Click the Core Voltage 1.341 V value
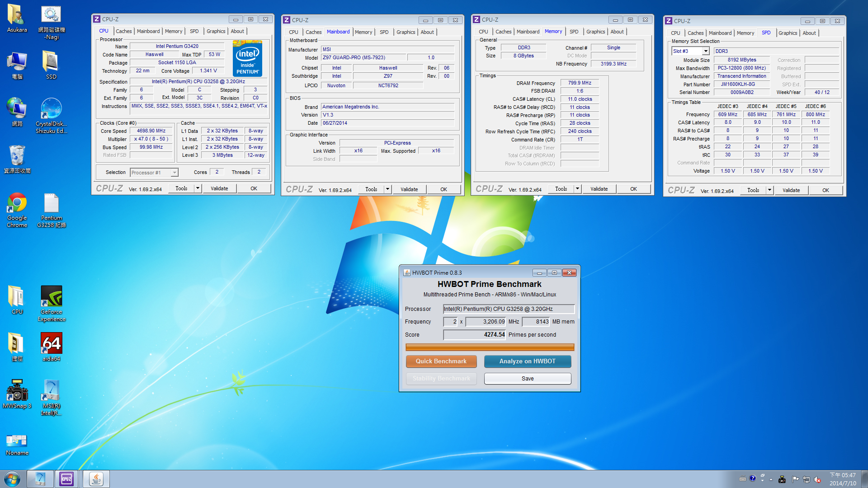868x488 pixels. pos(208,70)
